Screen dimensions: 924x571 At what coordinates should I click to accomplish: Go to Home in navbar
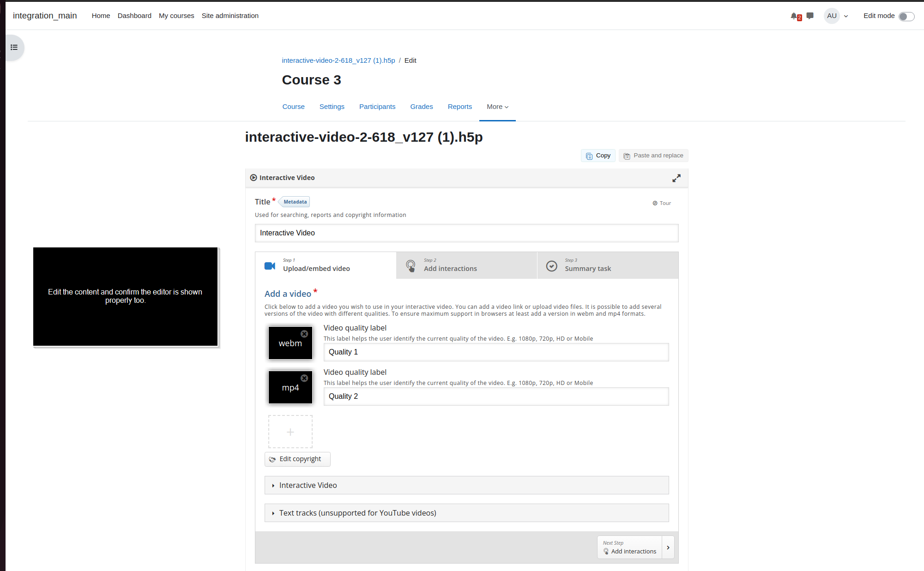click(x=101, y=16)
